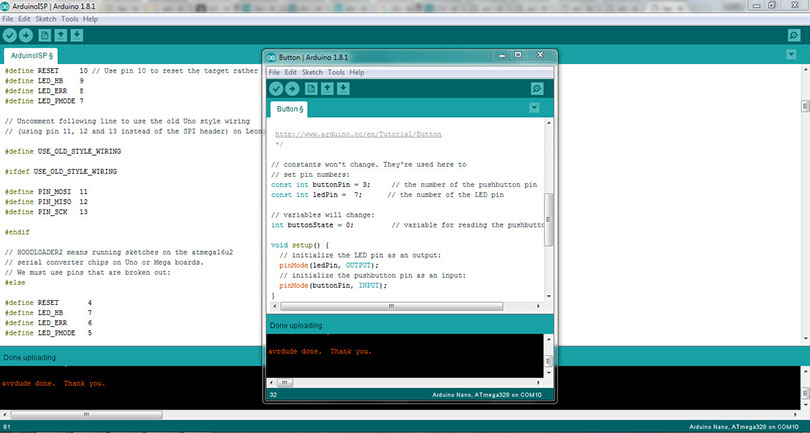Click '#define LED_ERR 8' line
Image resolution: width=810 pixels, height=433 pixels.
point(44,91)
